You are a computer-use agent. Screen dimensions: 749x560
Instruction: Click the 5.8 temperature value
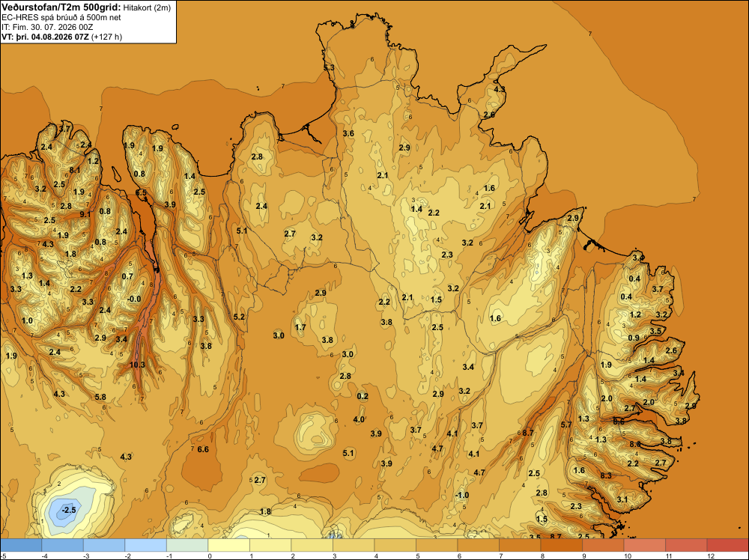point(100,397)
